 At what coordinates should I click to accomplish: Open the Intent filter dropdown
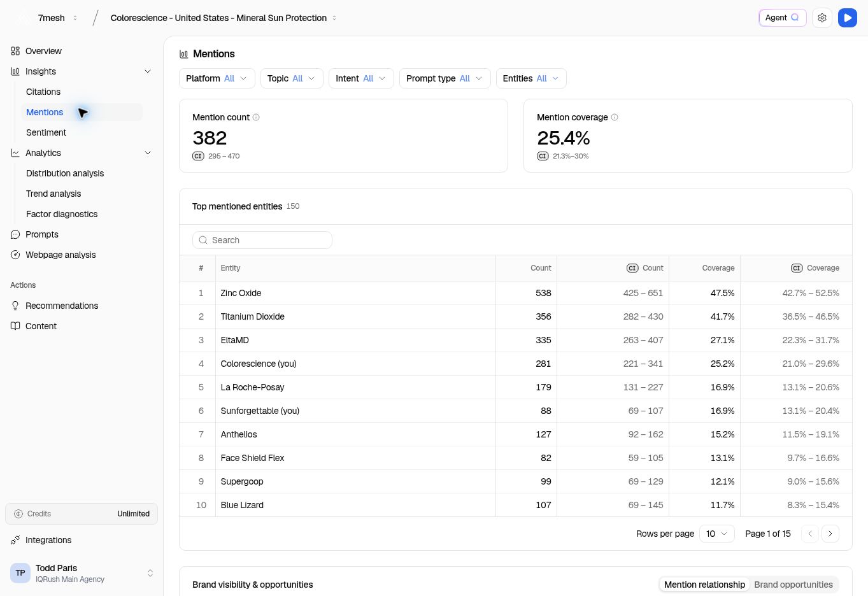[361, 78]
